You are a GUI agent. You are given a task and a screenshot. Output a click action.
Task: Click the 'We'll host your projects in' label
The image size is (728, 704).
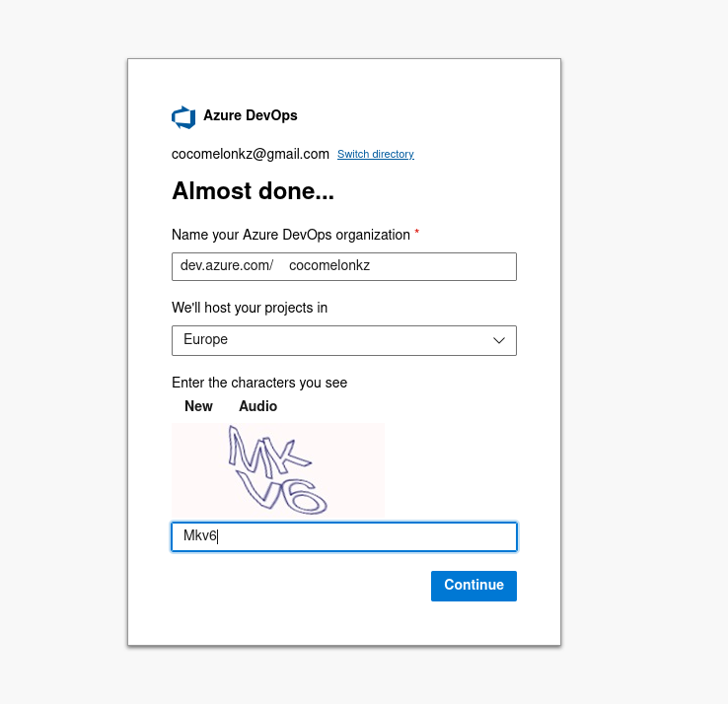[250, 308]
